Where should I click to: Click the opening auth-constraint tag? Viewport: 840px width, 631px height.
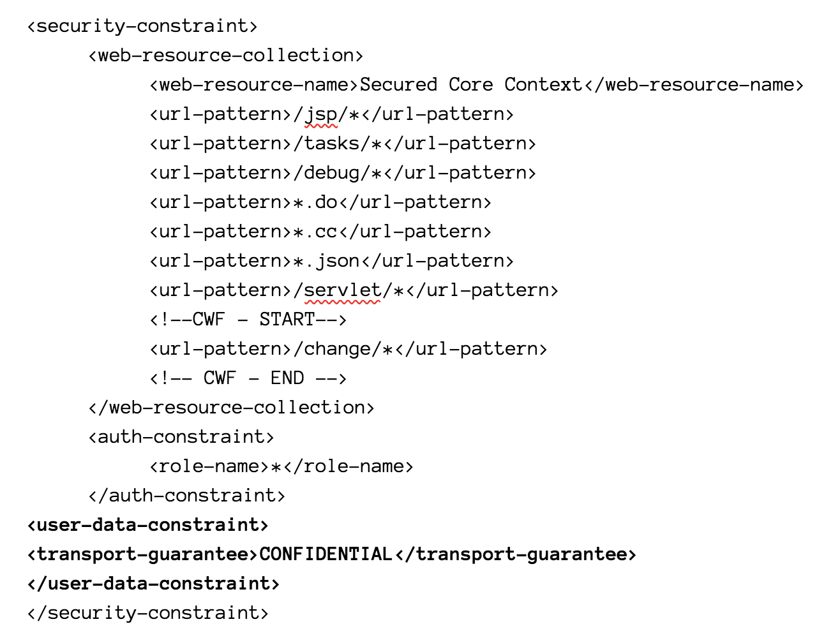pyautogui.click(x=181, y=437)
